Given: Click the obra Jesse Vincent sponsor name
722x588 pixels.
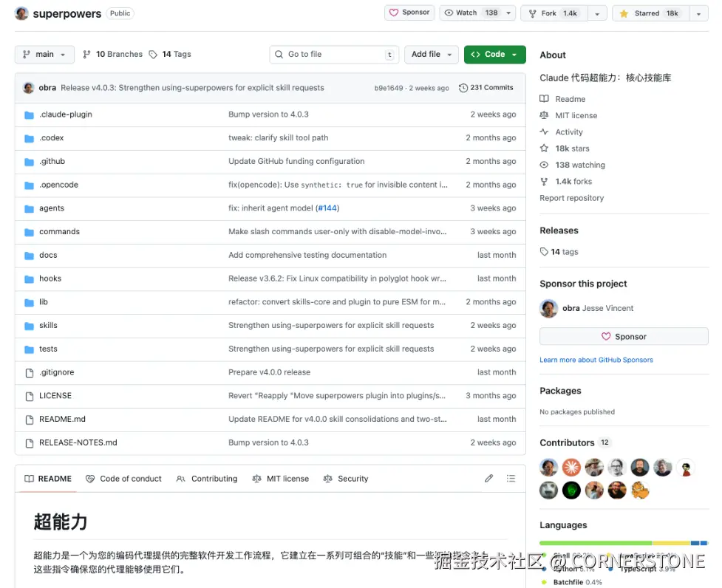Looking at the screenshot, I should pyautogui.click(x=598, y=308).
